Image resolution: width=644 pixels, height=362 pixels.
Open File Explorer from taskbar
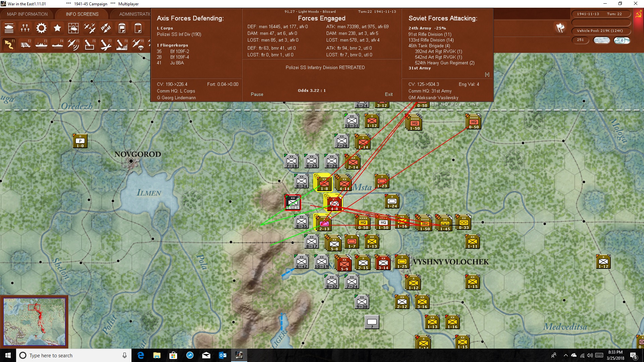pyautogui.click(x=157, y=355)
